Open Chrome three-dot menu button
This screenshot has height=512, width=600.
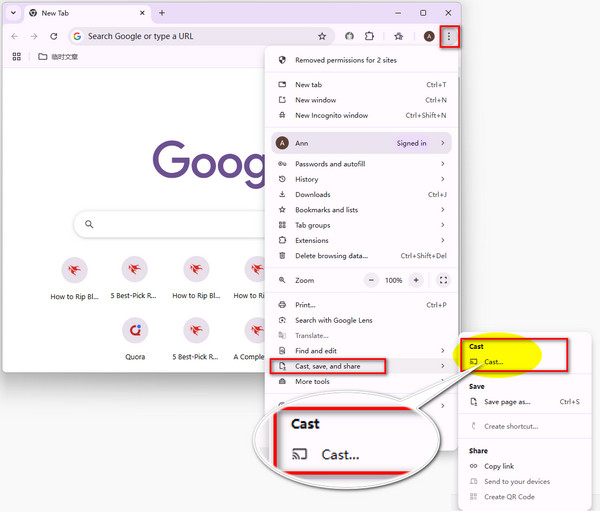tap(449, 37)
